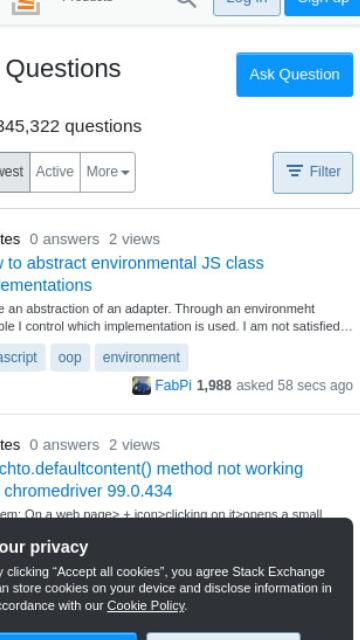Viewport: 360px width, 640px height.
Task: Click the Accept all cookies button
Action: tap(67, 636)
